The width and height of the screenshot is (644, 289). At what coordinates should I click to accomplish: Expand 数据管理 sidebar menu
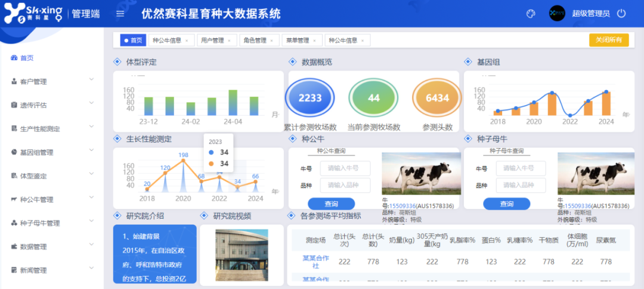(91, 246)
